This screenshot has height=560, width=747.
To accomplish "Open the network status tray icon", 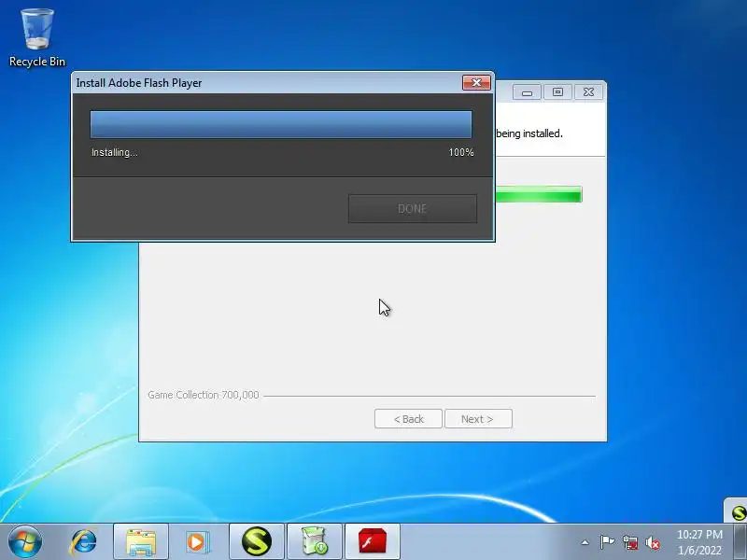I will pos(630,542).
